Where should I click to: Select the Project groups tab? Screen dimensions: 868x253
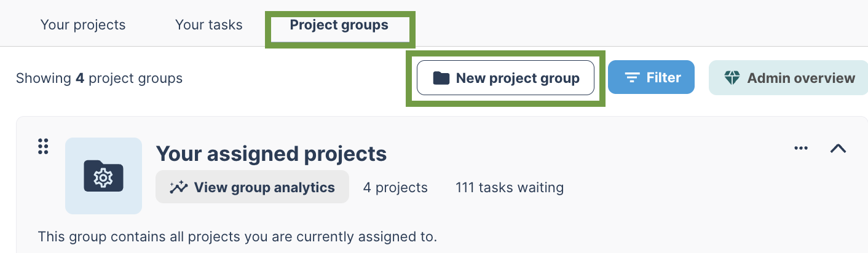tap(339, 25)
